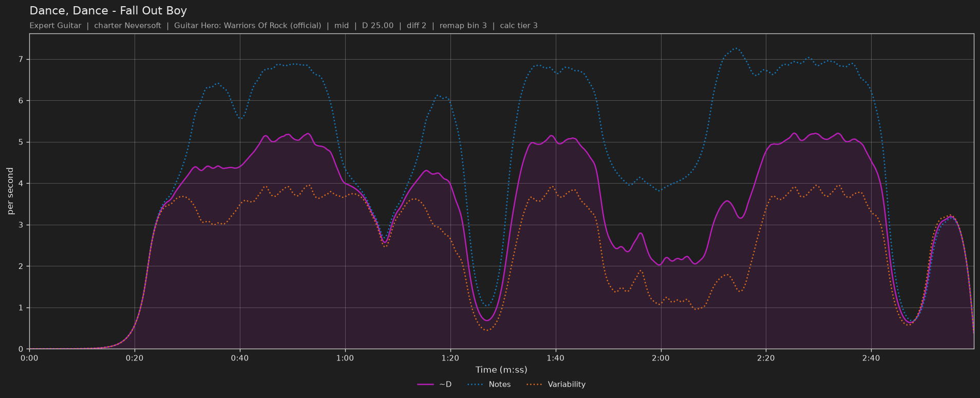
Task: Click the y-axis tick label 1
Action: pyautogui.click(x=22, y=308)
